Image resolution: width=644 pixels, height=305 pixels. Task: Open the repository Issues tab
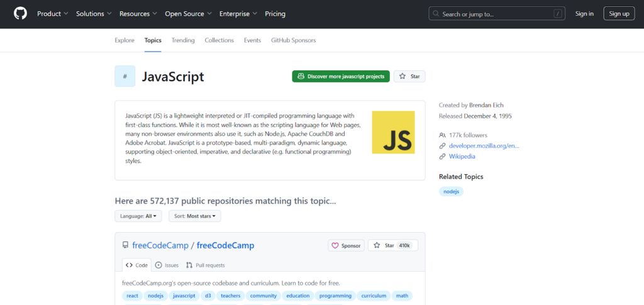click(x=167, y=265)
